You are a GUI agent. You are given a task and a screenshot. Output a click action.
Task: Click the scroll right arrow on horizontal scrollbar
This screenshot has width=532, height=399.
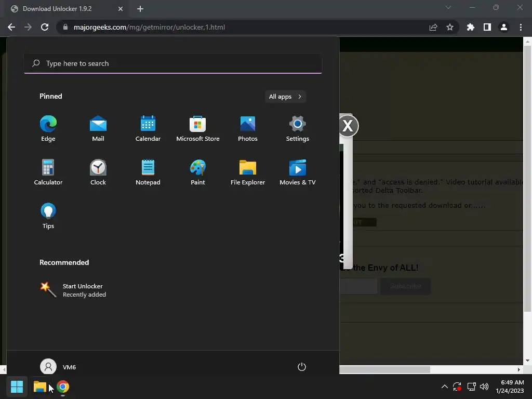[519, 369]
